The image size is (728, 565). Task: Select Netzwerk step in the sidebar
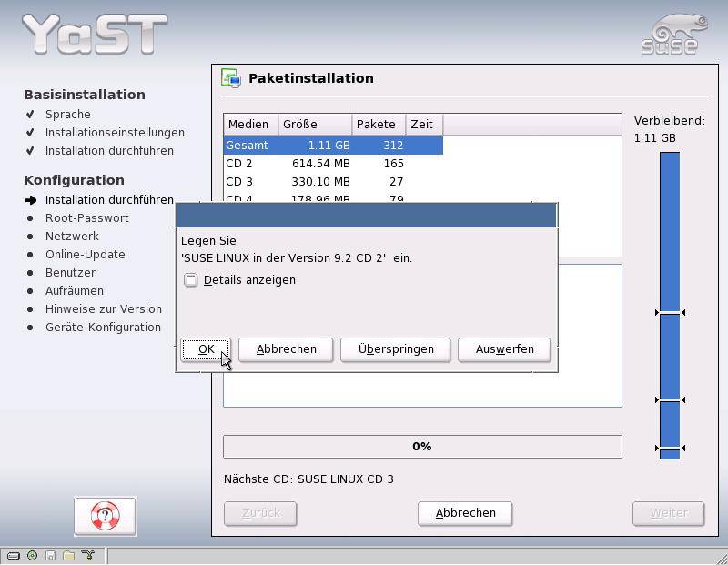(x=72, y=237)
